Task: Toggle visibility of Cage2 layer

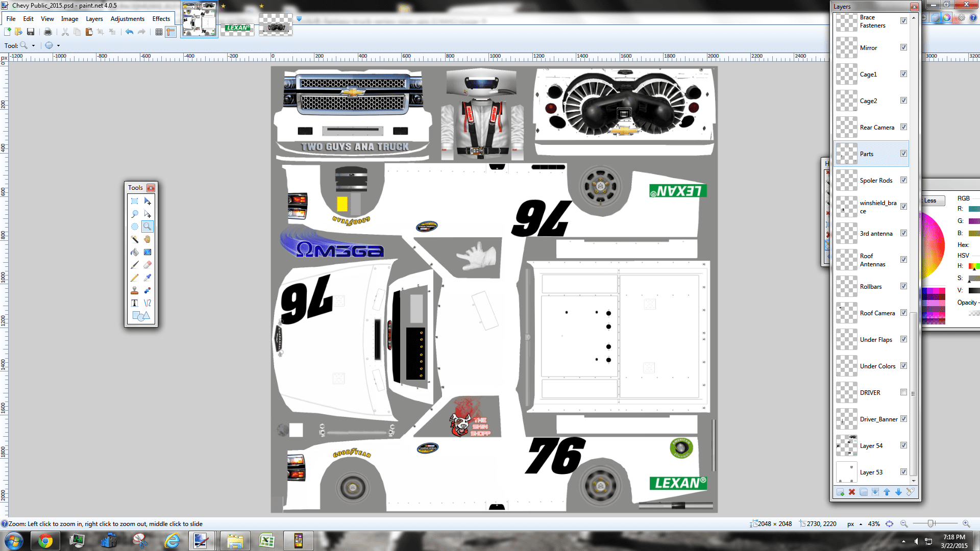Action: [903, 101]
